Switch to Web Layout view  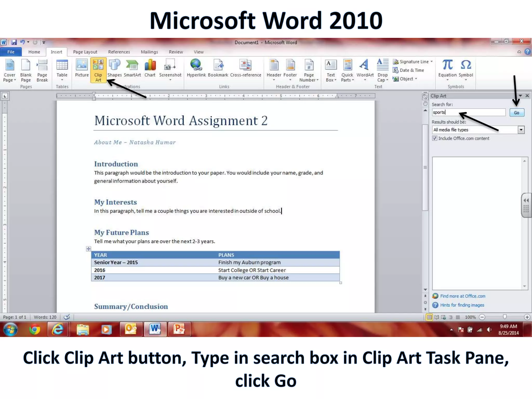444,317
